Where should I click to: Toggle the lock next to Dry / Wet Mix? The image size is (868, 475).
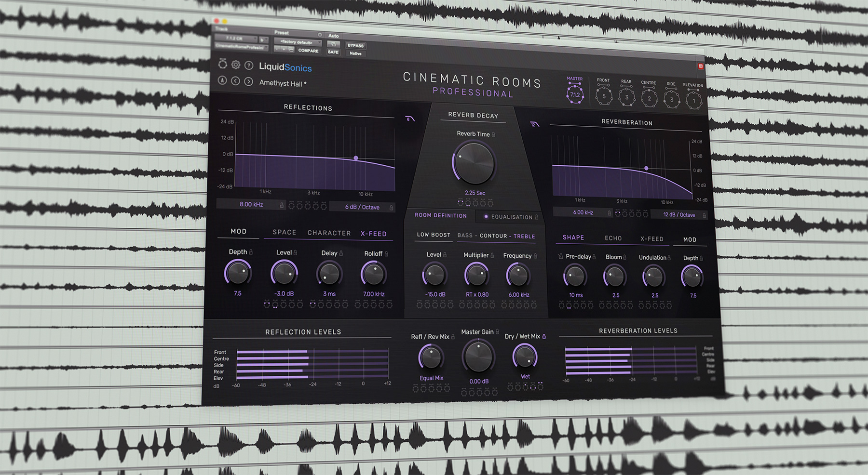(x=544, y=336)
